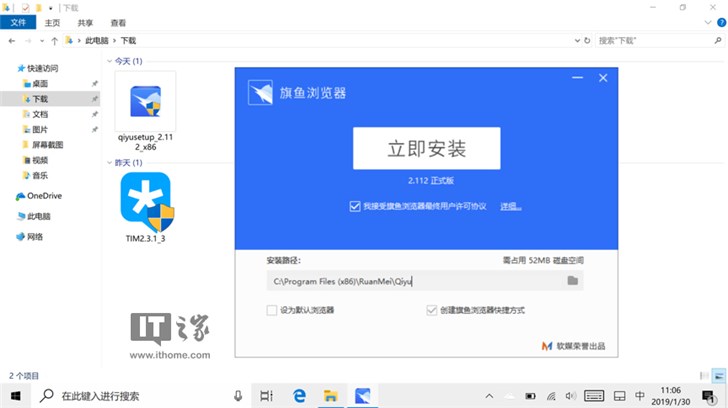The height and width of the screenshot is (408, 728).
Task: Go forward in Explorer navigation
Action: (x=28, y=41)
